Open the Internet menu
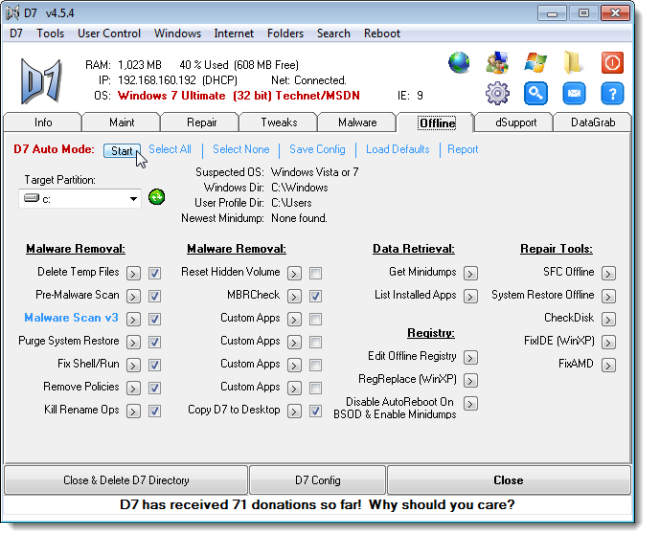Viewport: 650px width, 538px height. click(234, 33)
